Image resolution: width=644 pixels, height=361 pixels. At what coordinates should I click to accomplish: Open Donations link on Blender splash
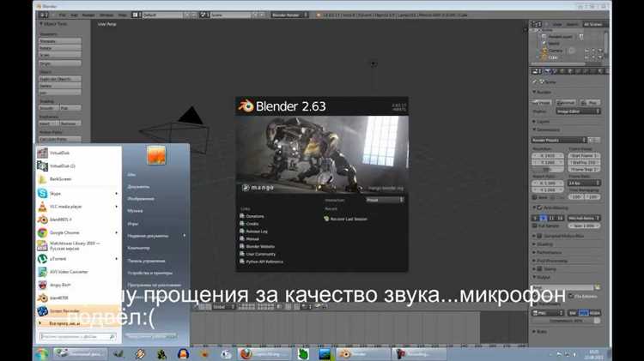point(255,216)
